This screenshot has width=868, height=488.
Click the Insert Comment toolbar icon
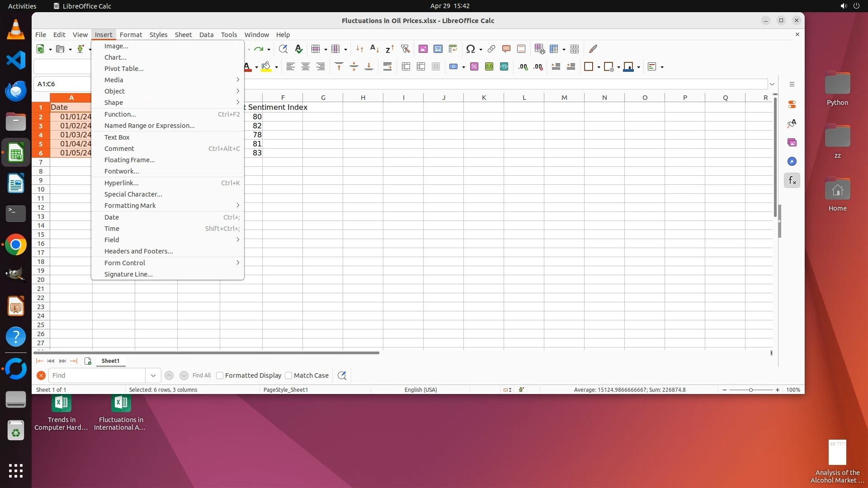(506, 49)
